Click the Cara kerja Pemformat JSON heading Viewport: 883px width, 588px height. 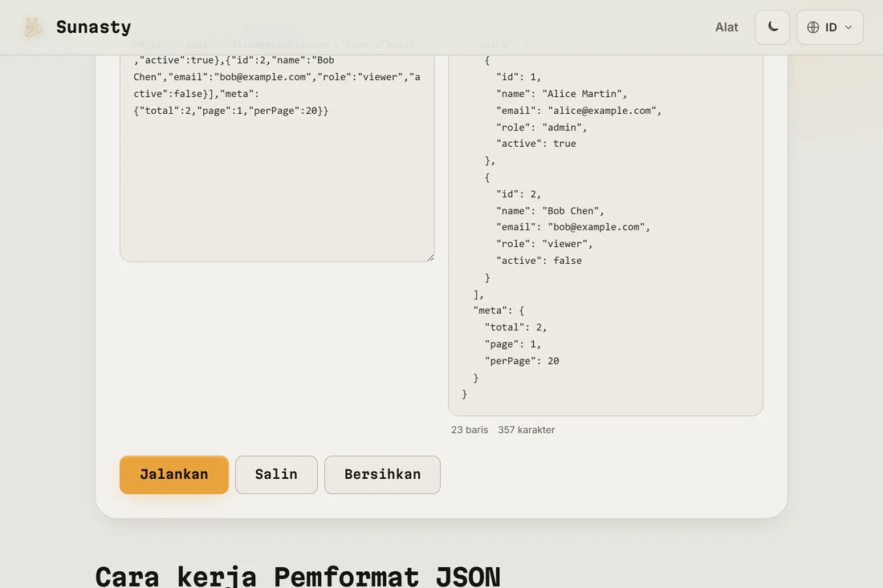point(298,576)
